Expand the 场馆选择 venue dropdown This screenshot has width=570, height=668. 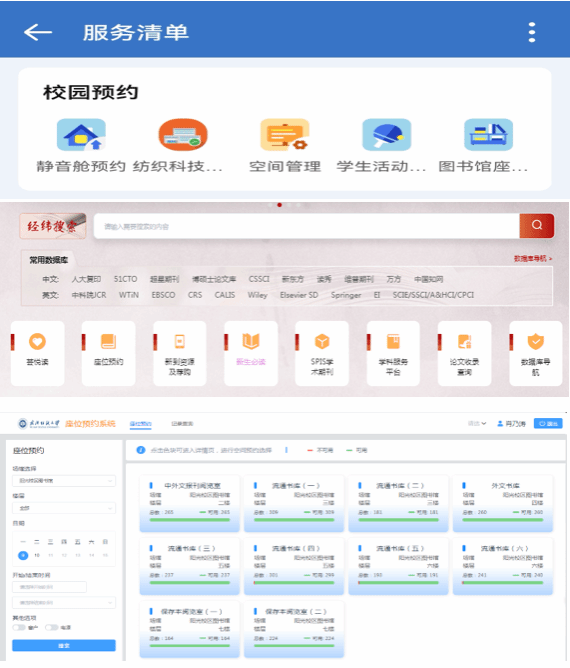click(64, 481)
